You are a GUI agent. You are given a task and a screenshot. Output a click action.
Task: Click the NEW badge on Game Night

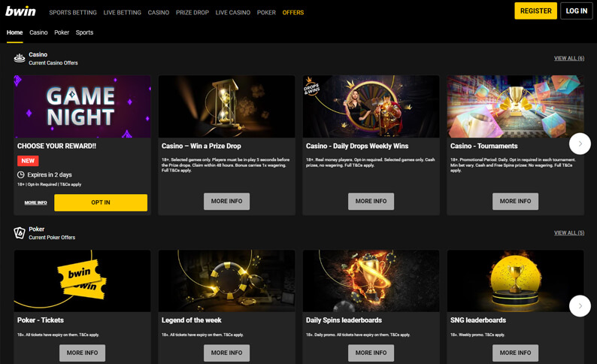(28, 161)
